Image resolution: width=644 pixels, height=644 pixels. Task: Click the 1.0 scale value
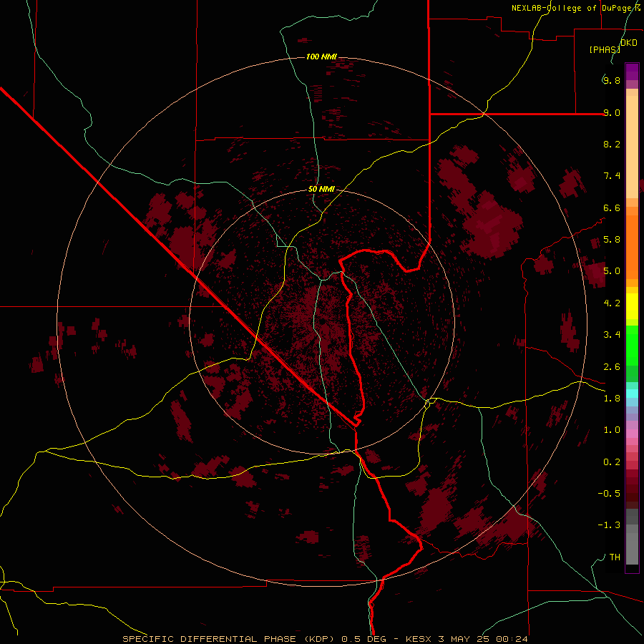(612, 430)
